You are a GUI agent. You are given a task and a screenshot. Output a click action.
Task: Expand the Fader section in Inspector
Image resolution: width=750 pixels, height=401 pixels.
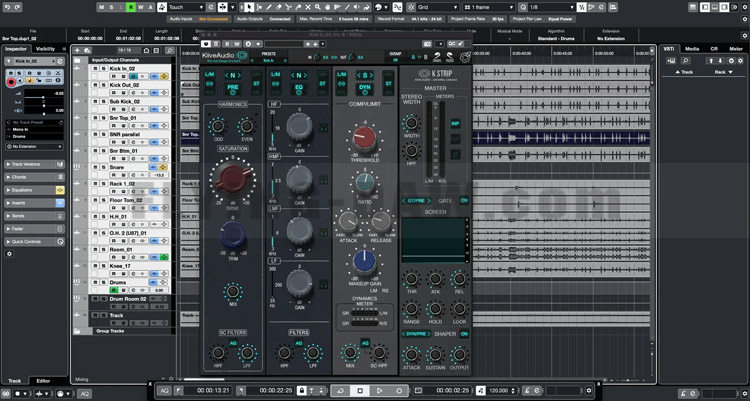(33, 229)
